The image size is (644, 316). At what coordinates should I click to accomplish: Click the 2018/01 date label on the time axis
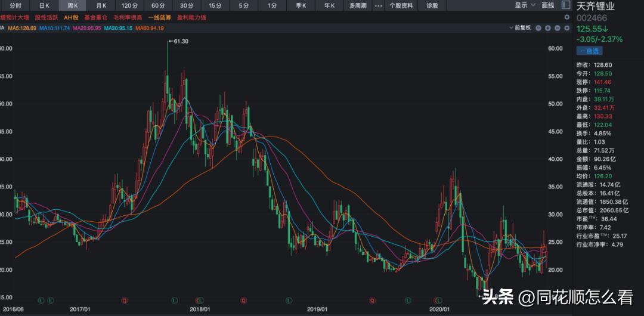pyautogui.click(x=200, y=308)
